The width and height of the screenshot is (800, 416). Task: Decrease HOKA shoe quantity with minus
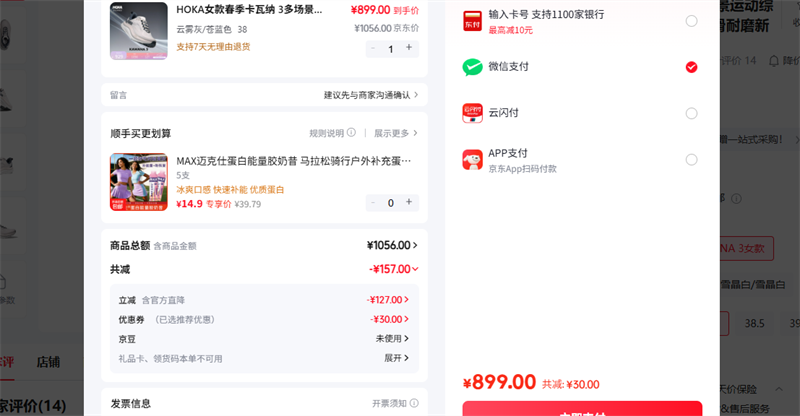tap(374, 48)
